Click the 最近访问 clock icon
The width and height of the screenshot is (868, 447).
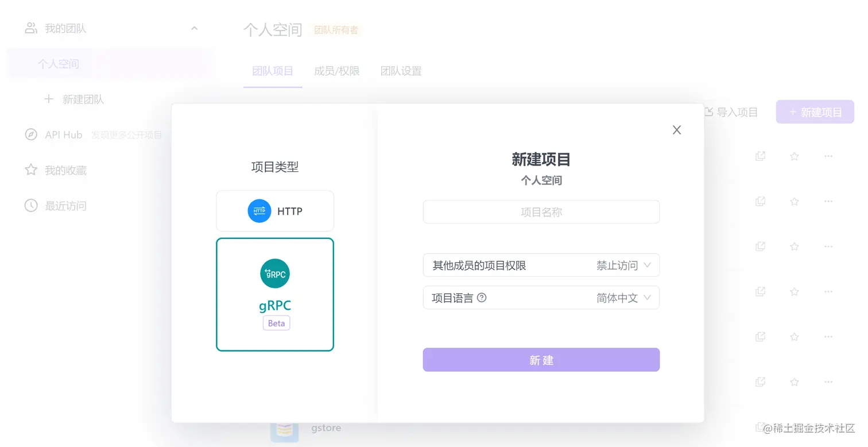(31, 206)
